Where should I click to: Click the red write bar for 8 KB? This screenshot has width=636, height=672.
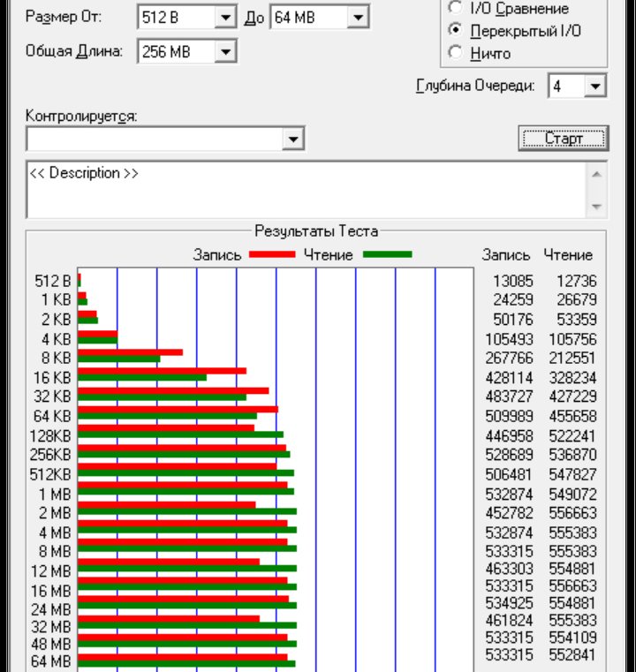coord(130,352)
